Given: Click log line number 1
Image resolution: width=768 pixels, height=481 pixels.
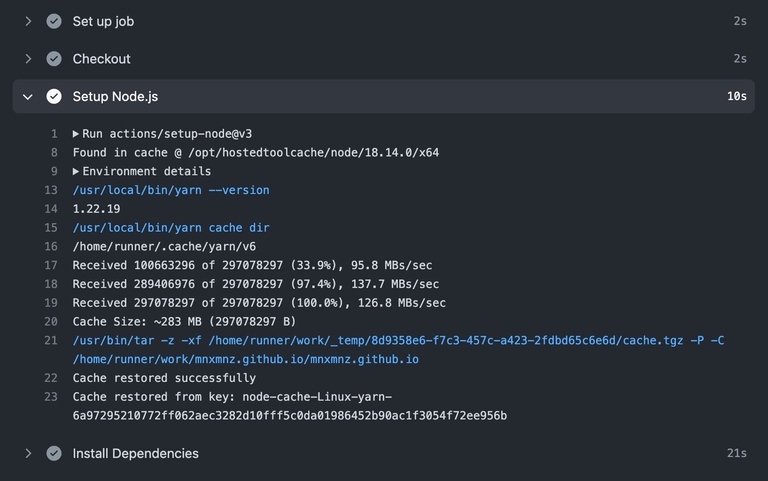Looking at the screenshot, I should (54, 134).
